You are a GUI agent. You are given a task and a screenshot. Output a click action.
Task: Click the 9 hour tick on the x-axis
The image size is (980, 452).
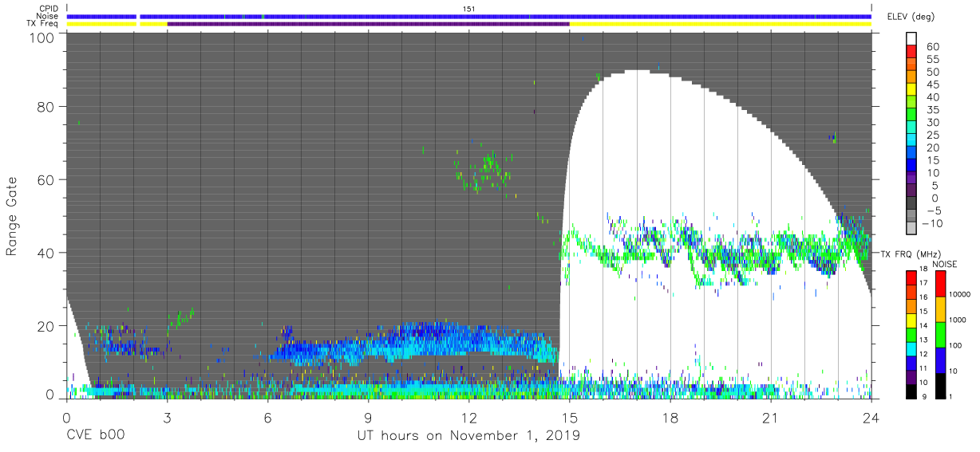pos(368,417)
